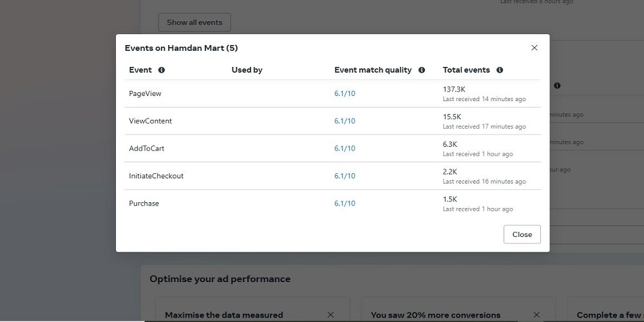Open InitiateCheckout match quality 6.1/10 link
Image resolution: width=644 pixels, height=322 pixels.
[345, 176]
